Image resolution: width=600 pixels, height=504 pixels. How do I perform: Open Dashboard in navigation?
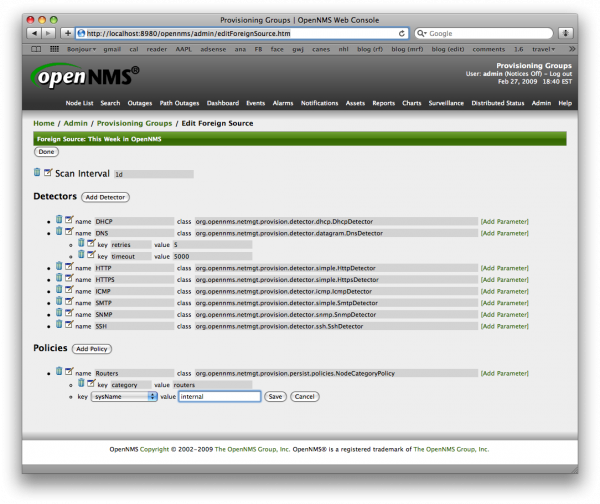[223, 103]
